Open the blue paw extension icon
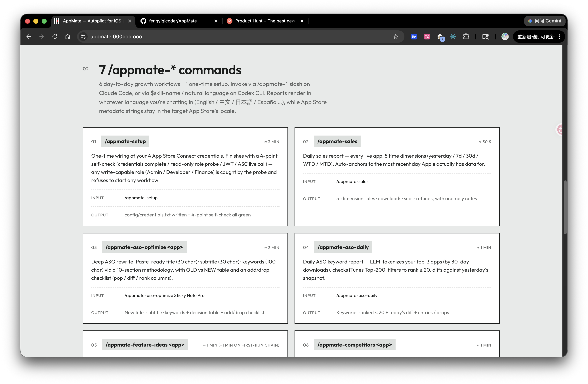The width and height of the screenshot is (588, 384). click(414, 37)
